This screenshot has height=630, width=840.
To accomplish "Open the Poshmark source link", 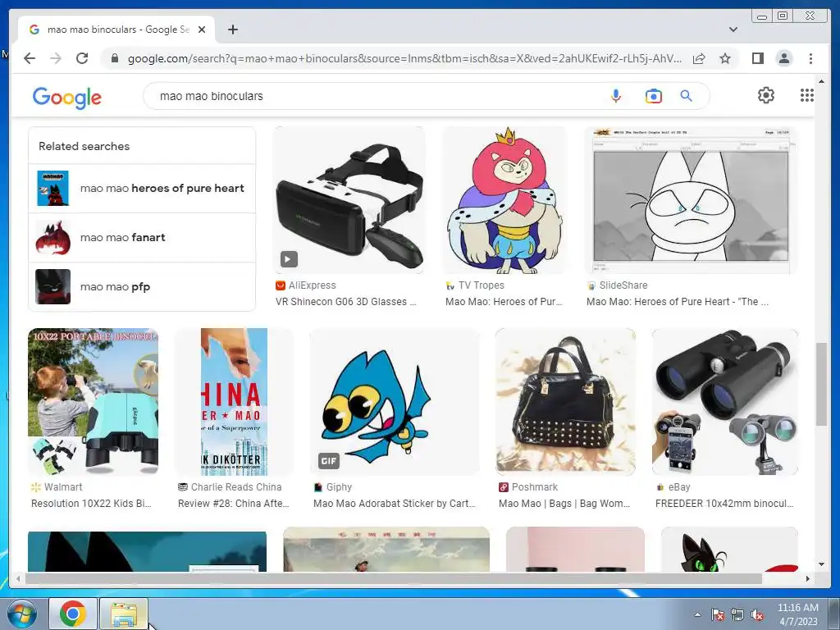I will (x=529, y=487).
